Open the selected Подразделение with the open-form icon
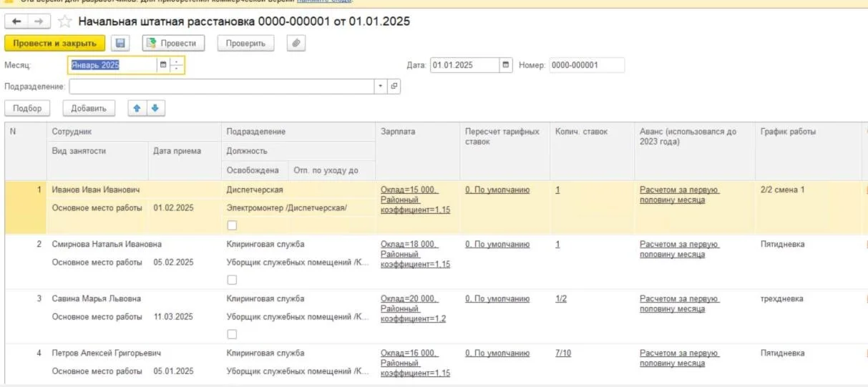Image resolution: width=868 pixels, height=387 pixels. (x=394, y=87)
